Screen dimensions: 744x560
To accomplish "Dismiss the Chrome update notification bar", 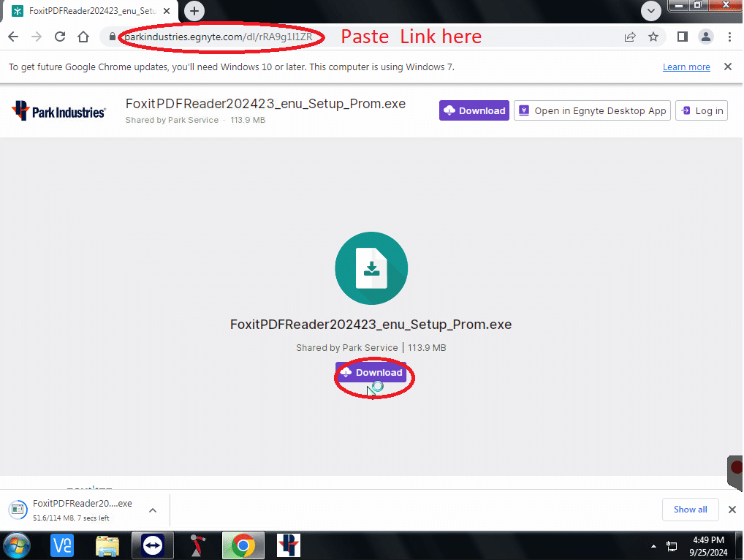I will [x=727, y=67].
